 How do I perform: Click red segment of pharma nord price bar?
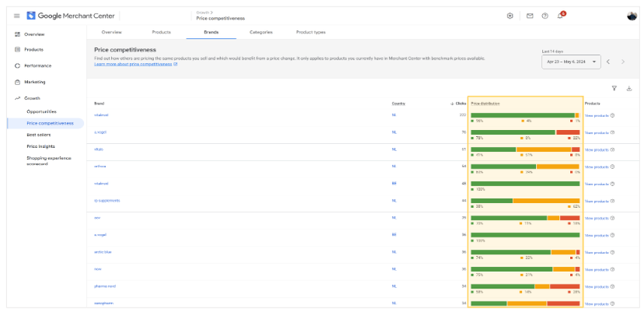click(565, 286)
